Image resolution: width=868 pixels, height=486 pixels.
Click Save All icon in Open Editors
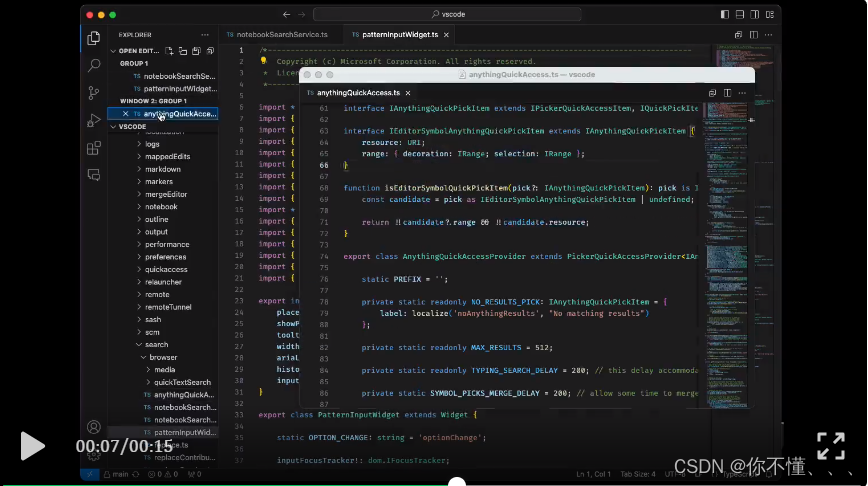click(196, 51)
